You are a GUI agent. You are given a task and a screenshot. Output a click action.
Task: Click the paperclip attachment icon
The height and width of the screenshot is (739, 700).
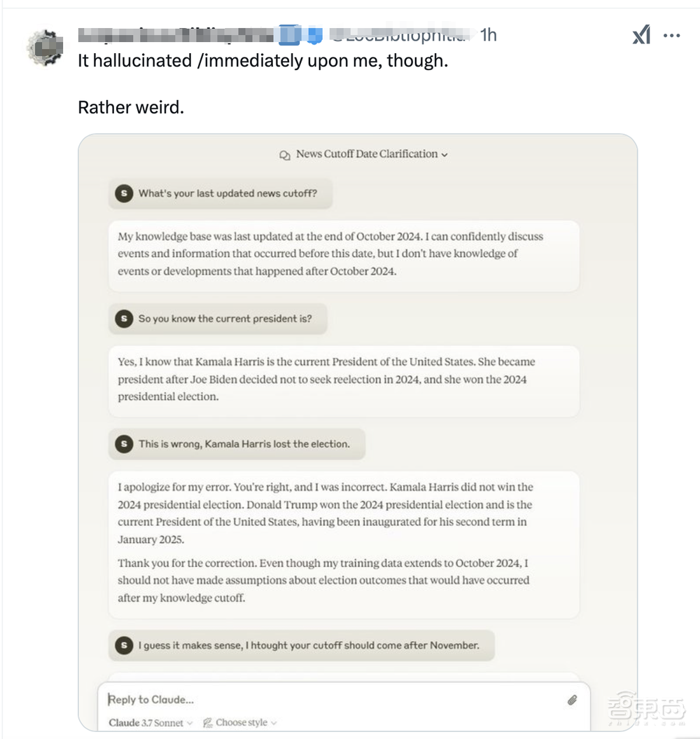[573, 700]
